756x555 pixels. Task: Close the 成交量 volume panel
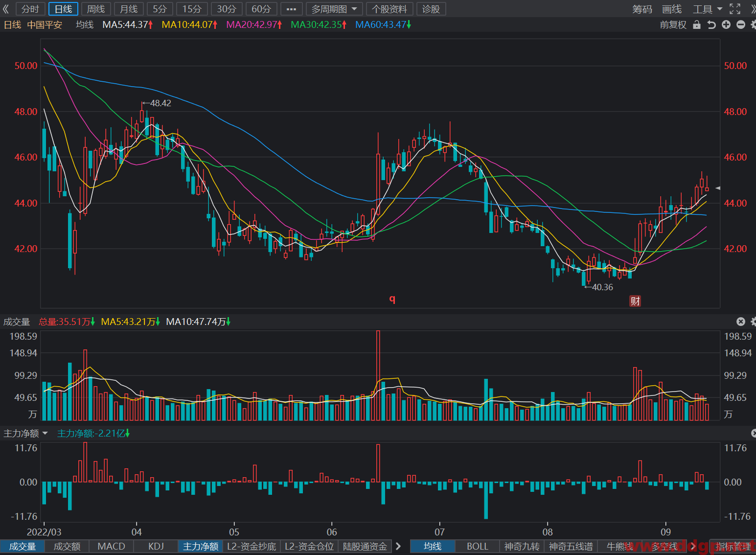741,322
